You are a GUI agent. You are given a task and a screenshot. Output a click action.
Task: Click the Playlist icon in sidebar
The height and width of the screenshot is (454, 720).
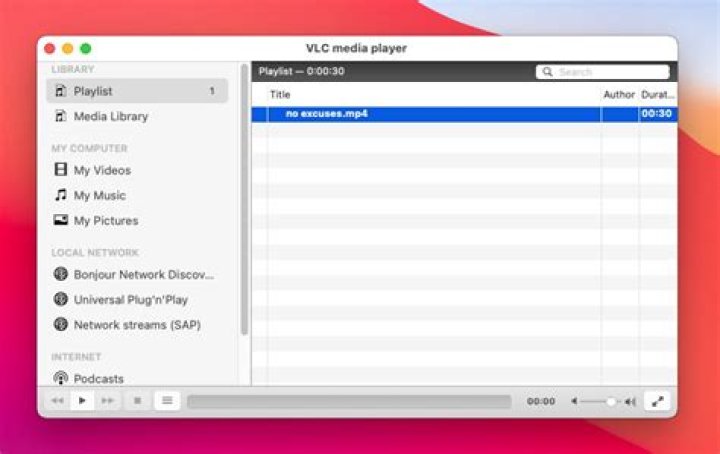click(x=60, y=91)
